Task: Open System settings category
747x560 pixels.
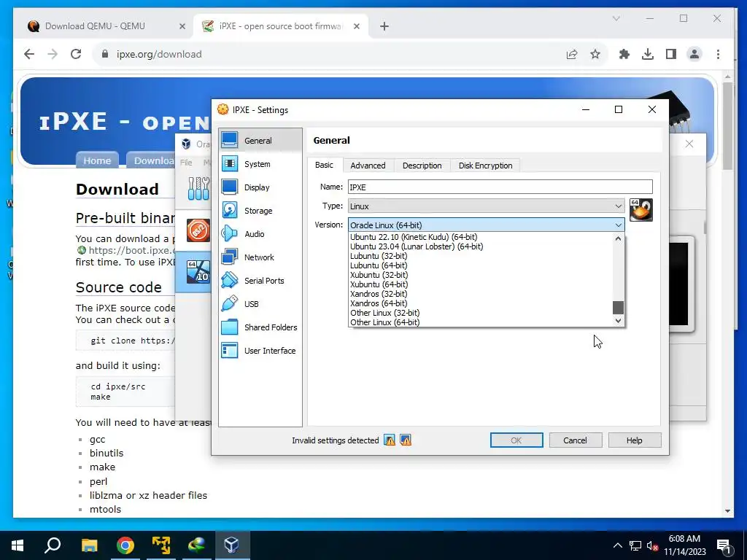Action: pos(260,164)
